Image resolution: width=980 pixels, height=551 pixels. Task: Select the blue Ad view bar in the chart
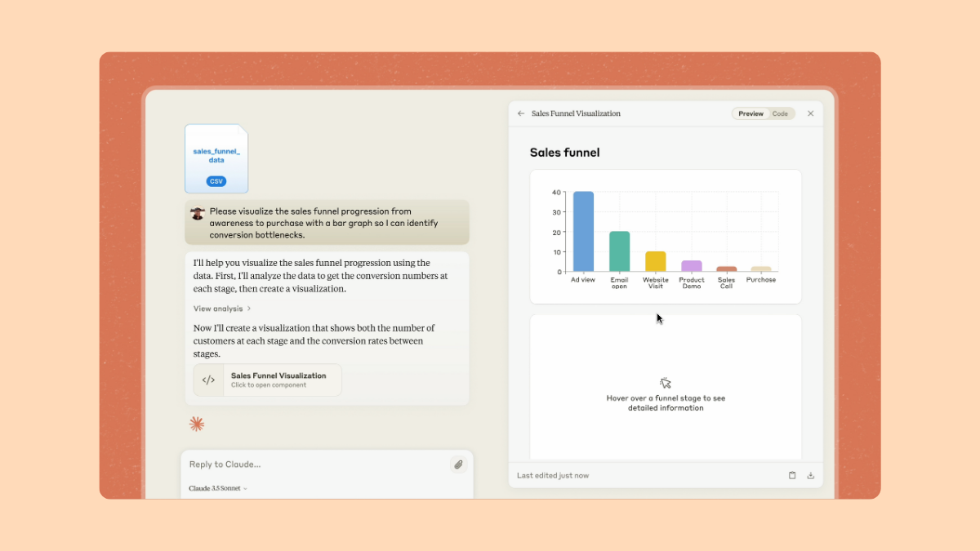pos(581,231)
